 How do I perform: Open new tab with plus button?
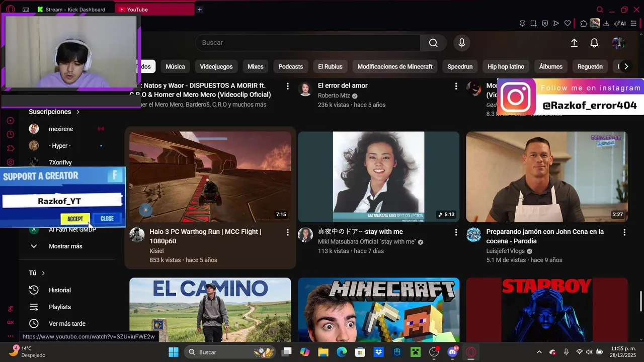pyautogui.click(x=200, y=10)
